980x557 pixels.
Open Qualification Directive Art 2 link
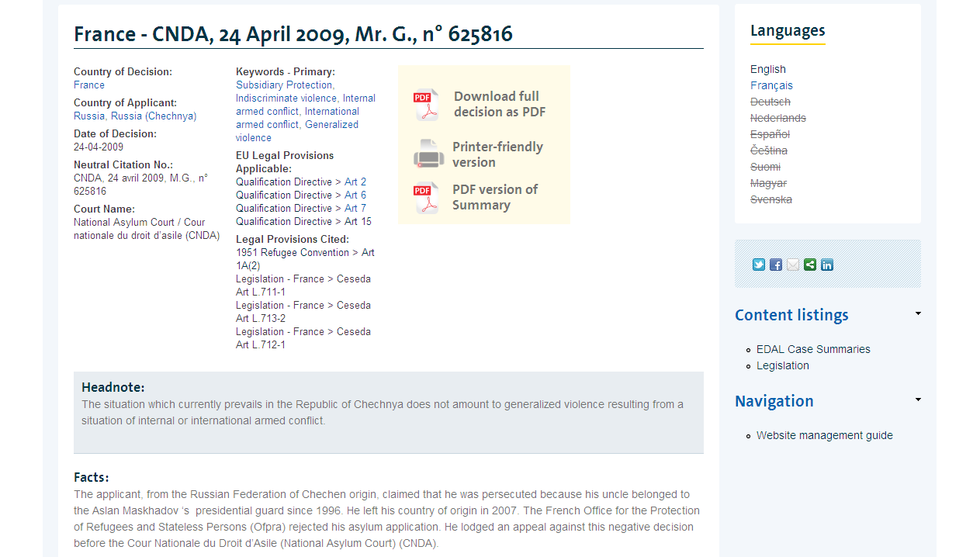355,182
